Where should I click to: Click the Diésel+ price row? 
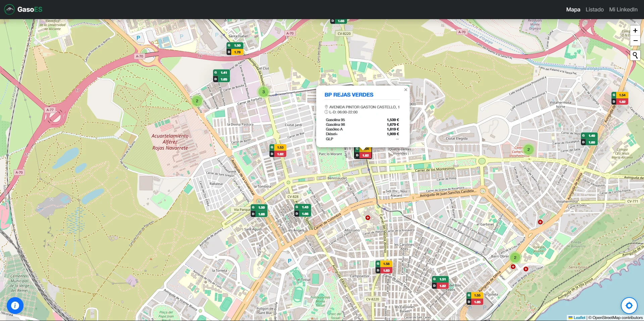coord(362,134)
